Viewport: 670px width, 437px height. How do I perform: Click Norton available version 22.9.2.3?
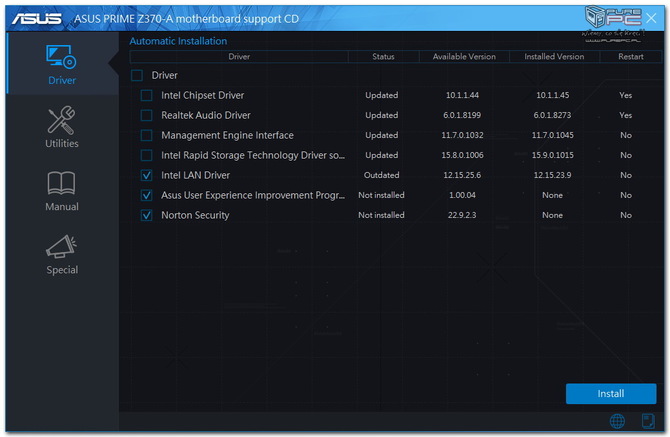(462, 215)
